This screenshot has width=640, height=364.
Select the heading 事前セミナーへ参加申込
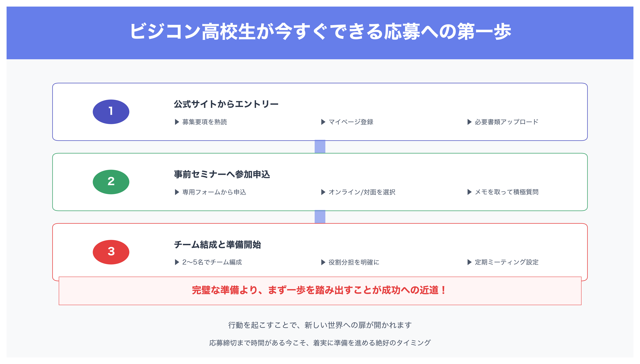222,174
